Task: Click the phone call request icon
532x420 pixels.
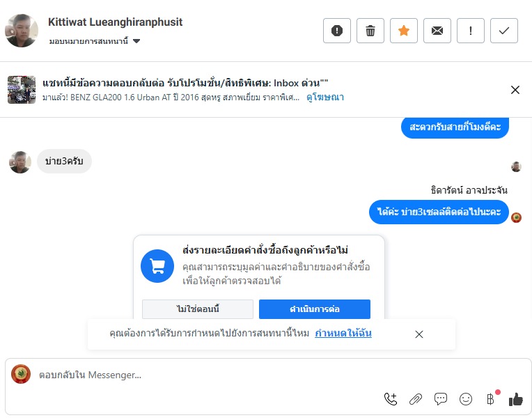Action: (391, 399)
